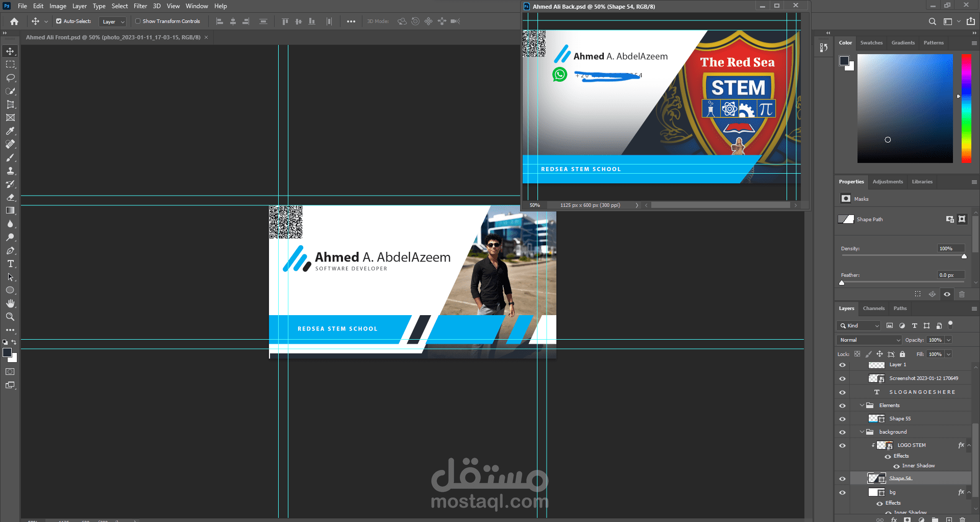Hide the LOGO STEM layer
Image resolution: width=980 pixels, height=522 pixels.
[842, 445]
